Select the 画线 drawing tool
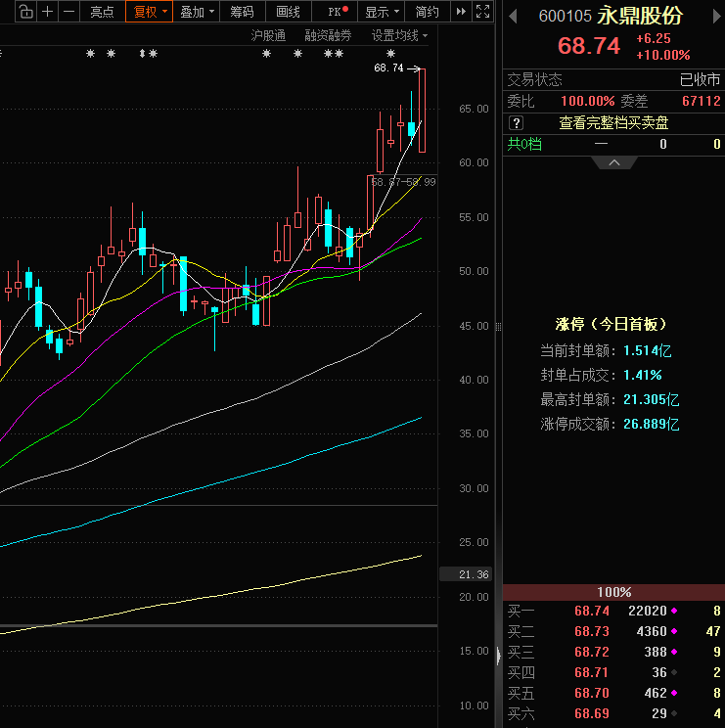Viewport: 725px width, 728px height. coord(289,11)
